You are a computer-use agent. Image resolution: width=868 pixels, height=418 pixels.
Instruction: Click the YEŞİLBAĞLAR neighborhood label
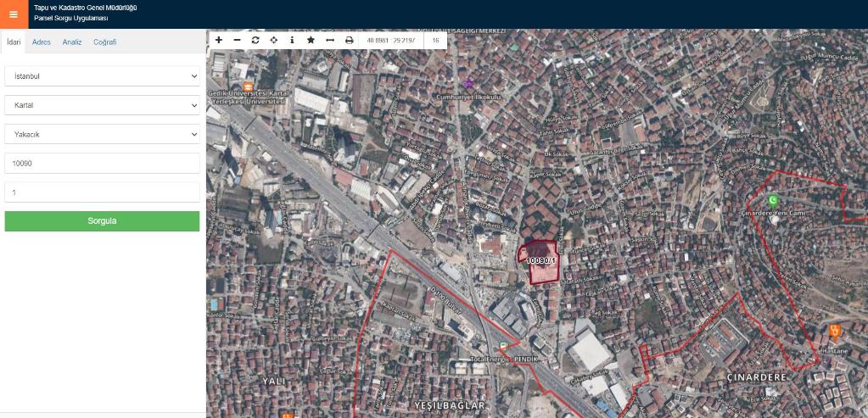[450, 406]
